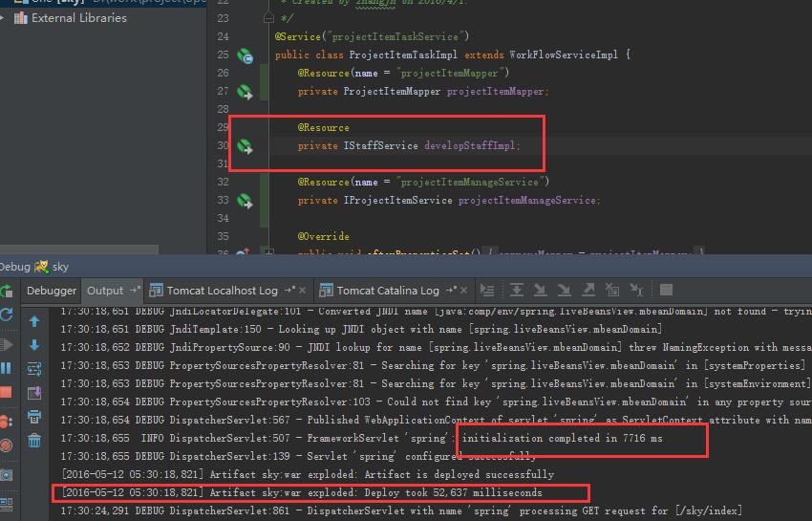The image size is (812, 521).
Task: Click the Update application refresh icon
Action: pos(7,315)
